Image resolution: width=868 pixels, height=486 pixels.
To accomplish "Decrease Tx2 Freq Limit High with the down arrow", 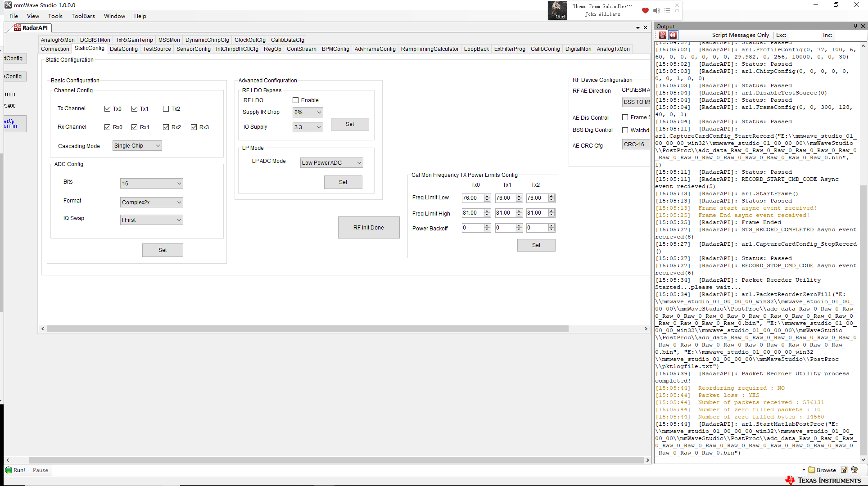I will [x=552, y=215].
